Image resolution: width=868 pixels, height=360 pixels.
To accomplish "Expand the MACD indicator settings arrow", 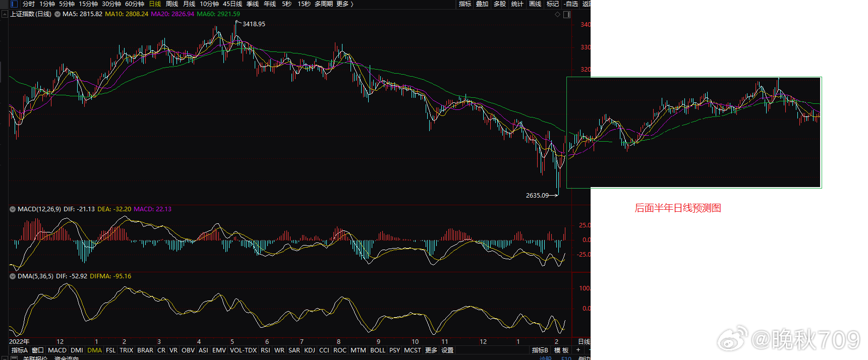I will [13, 209].
